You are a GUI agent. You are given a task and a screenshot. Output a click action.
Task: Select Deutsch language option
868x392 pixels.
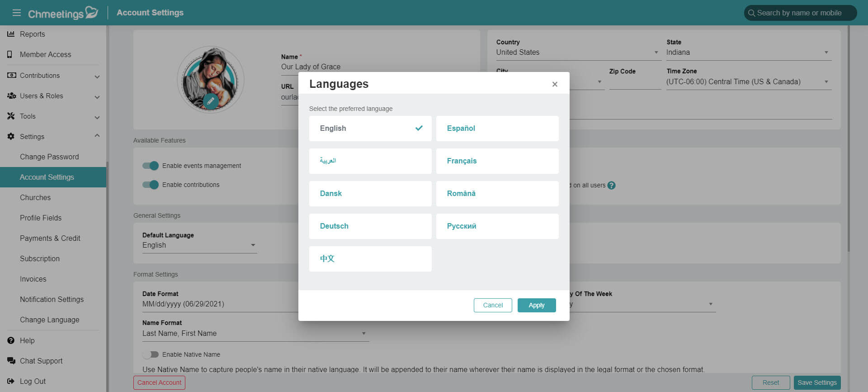pos(370,226)
